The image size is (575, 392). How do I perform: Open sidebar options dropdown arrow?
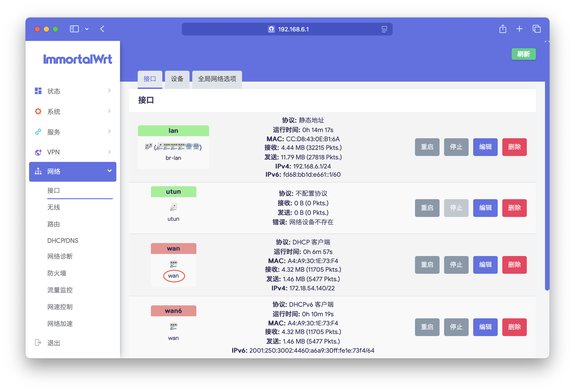pyautogui.click(x=87, y=29)
